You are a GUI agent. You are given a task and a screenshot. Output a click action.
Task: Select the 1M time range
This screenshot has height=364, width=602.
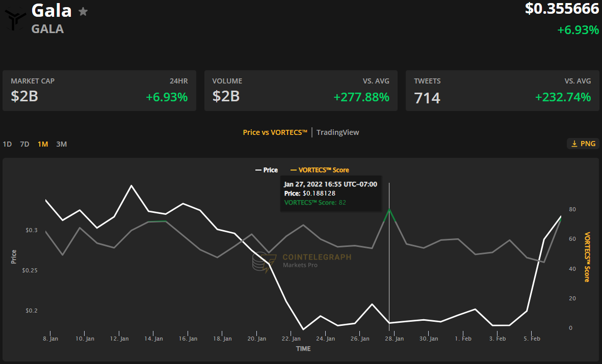(43, 144)
